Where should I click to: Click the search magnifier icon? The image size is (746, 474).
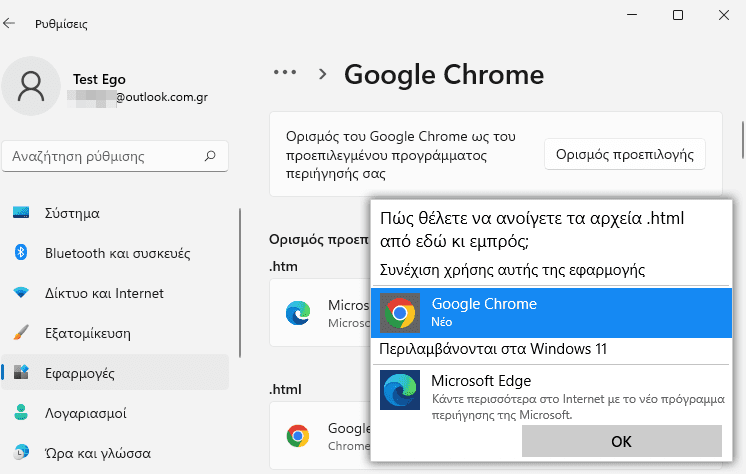point(210,156)
